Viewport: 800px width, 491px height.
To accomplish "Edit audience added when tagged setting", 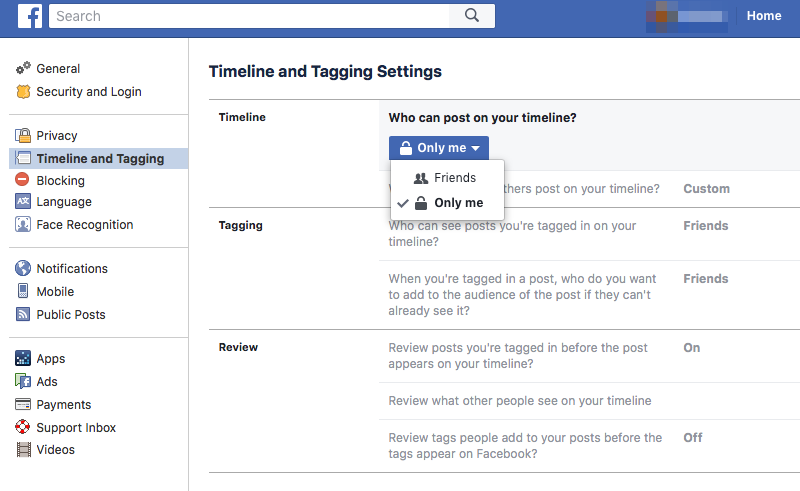I will (x=522, y=294).
